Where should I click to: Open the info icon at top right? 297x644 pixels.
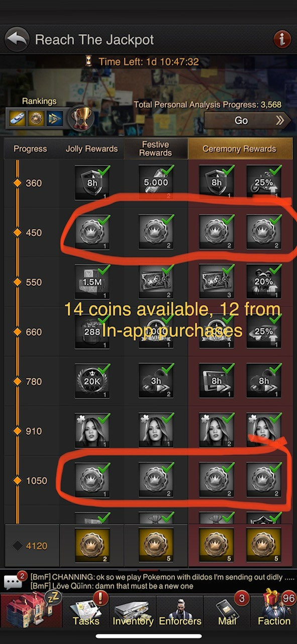pyautogui.click(x=281, y=39)
